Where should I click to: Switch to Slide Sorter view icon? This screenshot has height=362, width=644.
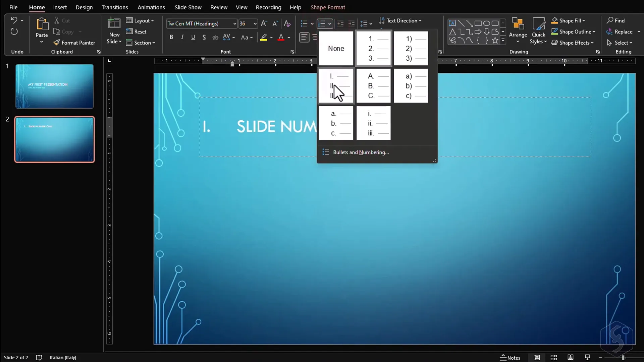click(554, 358)
